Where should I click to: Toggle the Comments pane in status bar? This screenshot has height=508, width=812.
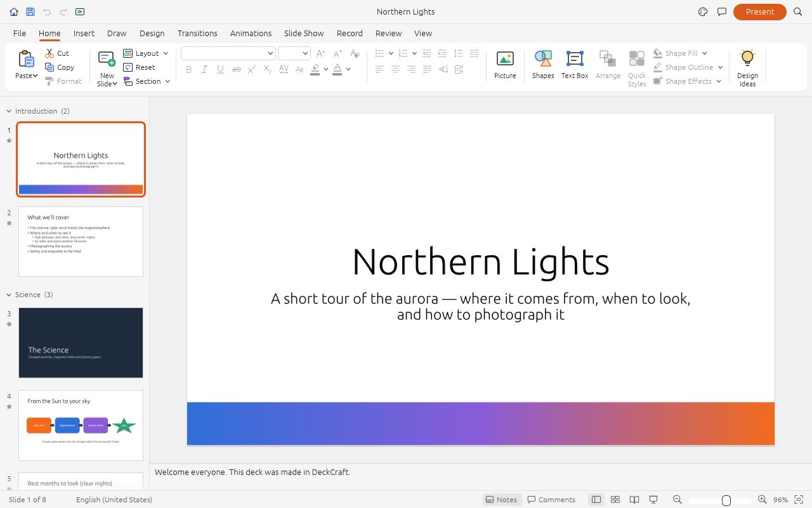click(551, 500)
